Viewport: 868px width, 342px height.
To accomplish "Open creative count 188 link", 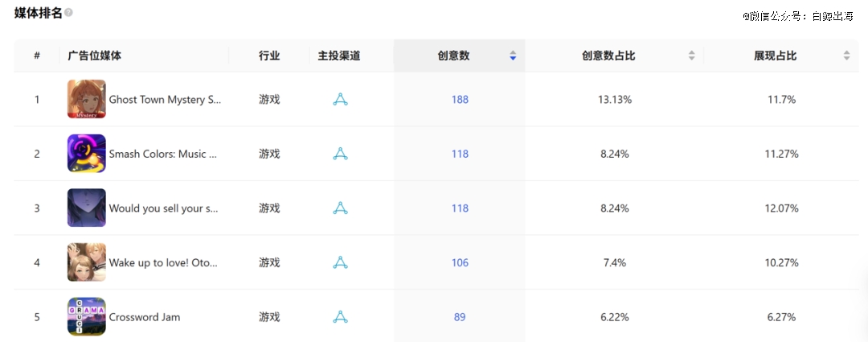I will coord(460,100).
